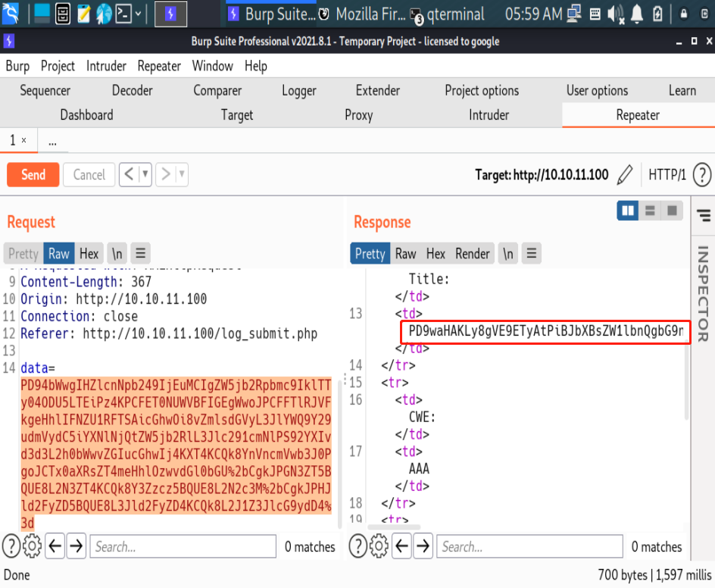Open the Intruder menu
The image size is (715, 588).
106,66
